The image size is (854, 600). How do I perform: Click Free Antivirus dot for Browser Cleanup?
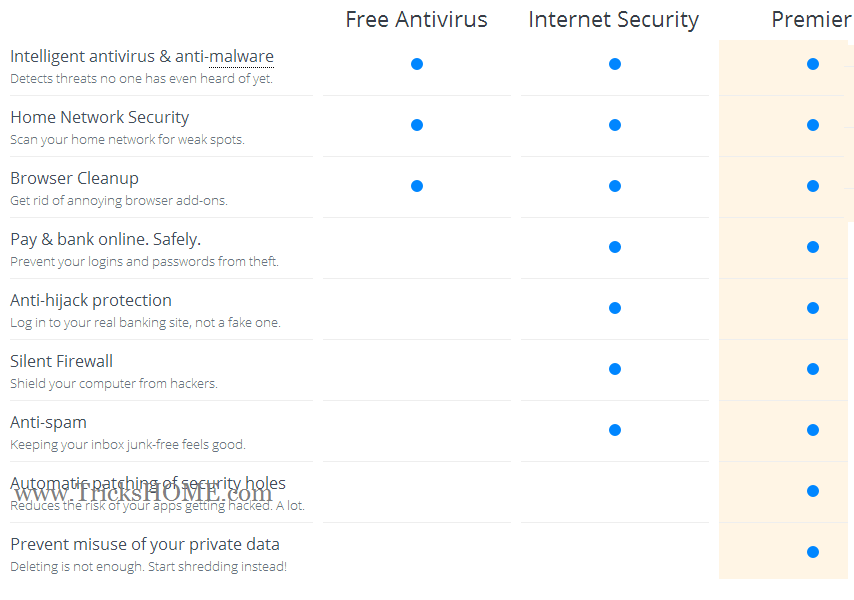pos(417,186)
